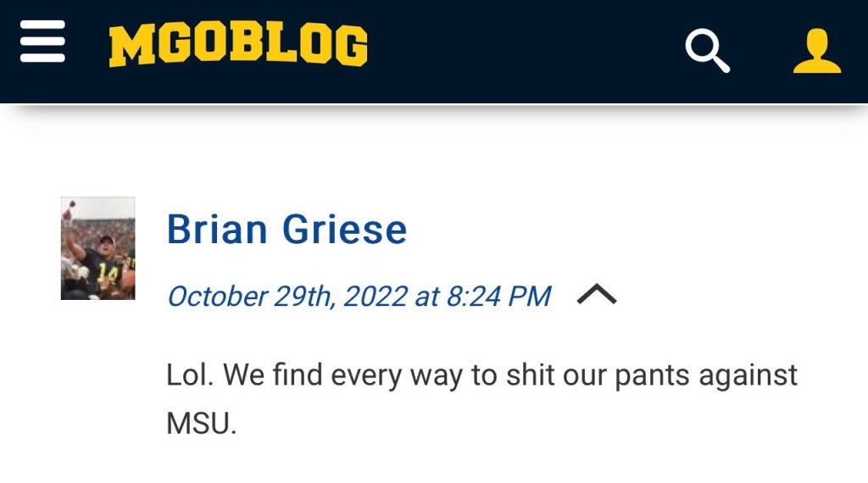868x483 pixels.
Task: Click Brian Griese's avatar thumbnail
Action: click(97, 248)
